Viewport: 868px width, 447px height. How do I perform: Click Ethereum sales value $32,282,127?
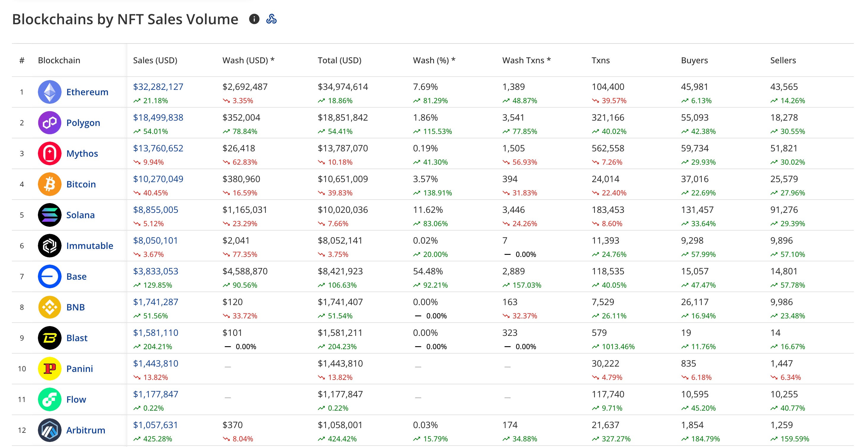[x=158, y=87]
